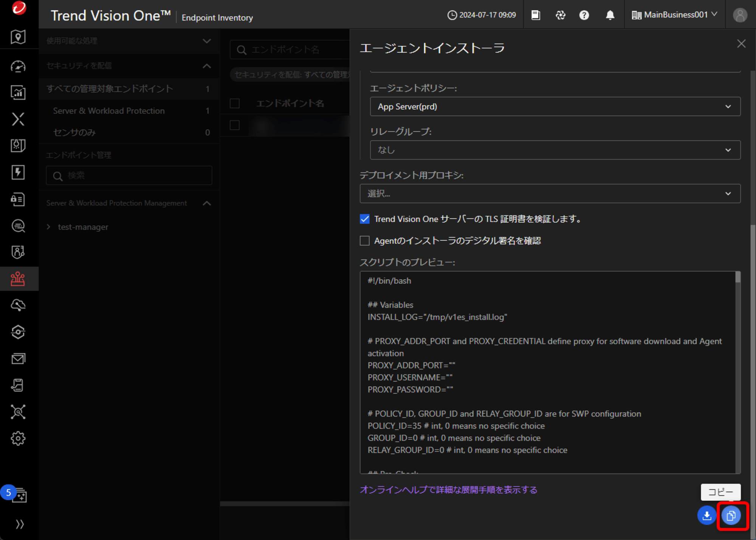This screenshot has height=540, width=756.
Task: Download the installer script with download icon
Action: coord(706,515)
